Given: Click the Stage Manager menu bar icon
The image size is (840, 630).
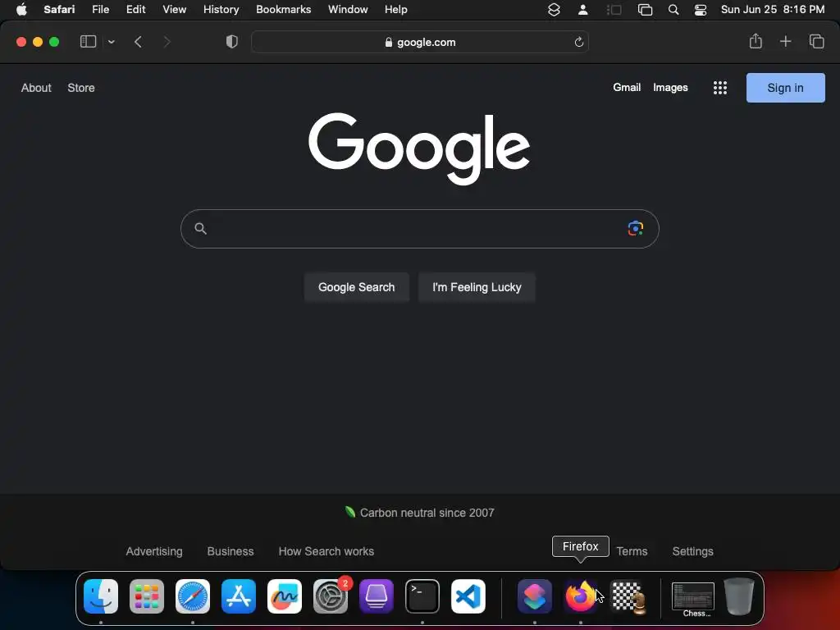Looking at the screenshot, I should pos(614,10).
